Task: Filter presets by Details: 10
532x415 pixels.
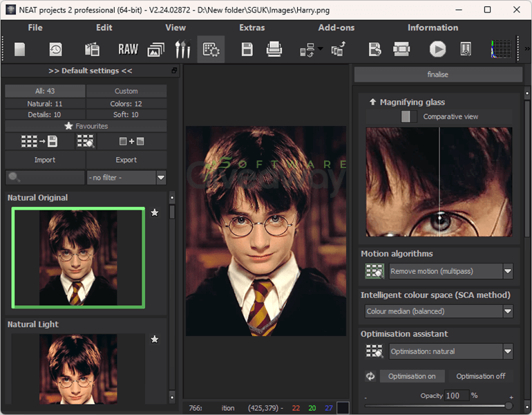Action: click(45, 114)
